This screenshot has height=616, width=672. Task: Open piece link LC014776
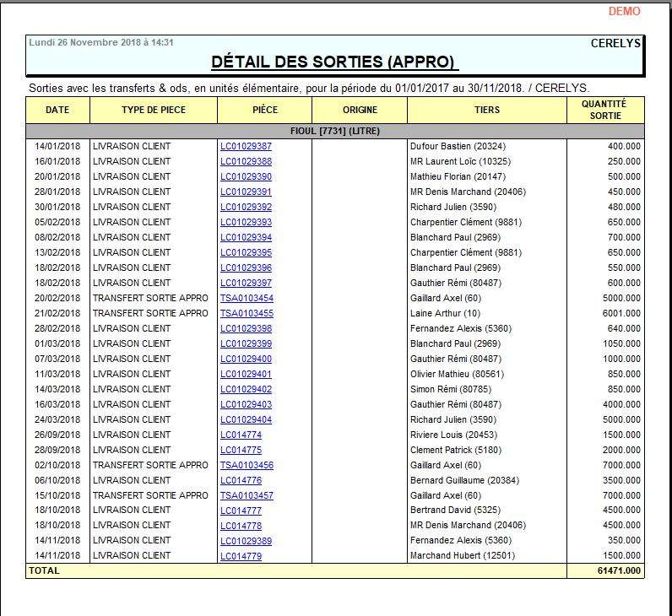[x=241, y=480]
